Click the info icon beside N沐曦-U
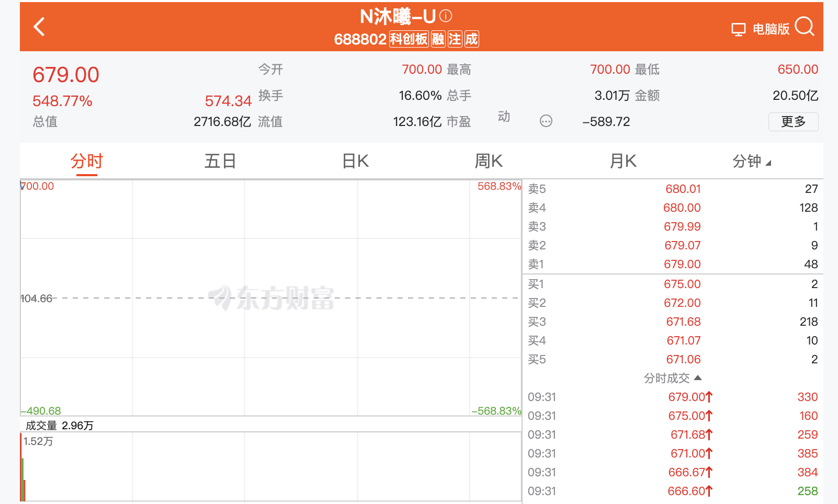Screen dimensions: 838x504 click(446, 16)
